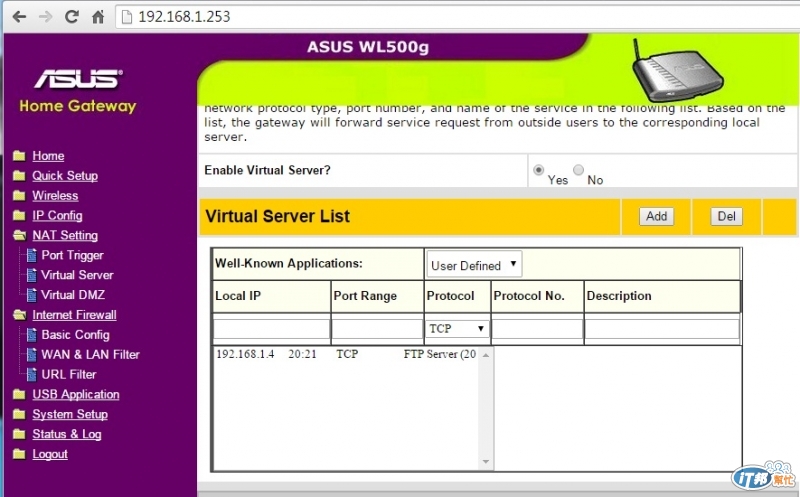Collapse NAT Setting via its open folder icon
Viewport: 800px width, 497px height.
(x=19, y=235)
